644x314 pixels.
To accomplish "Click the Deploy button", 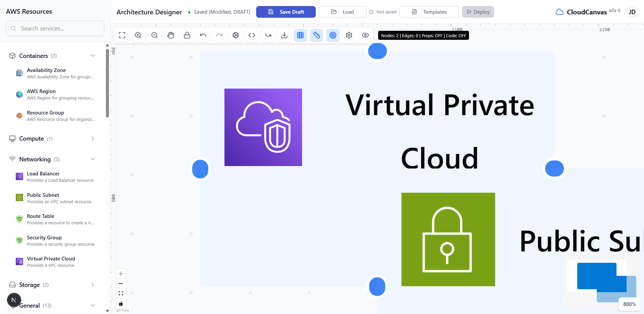I will pos(478,12).
